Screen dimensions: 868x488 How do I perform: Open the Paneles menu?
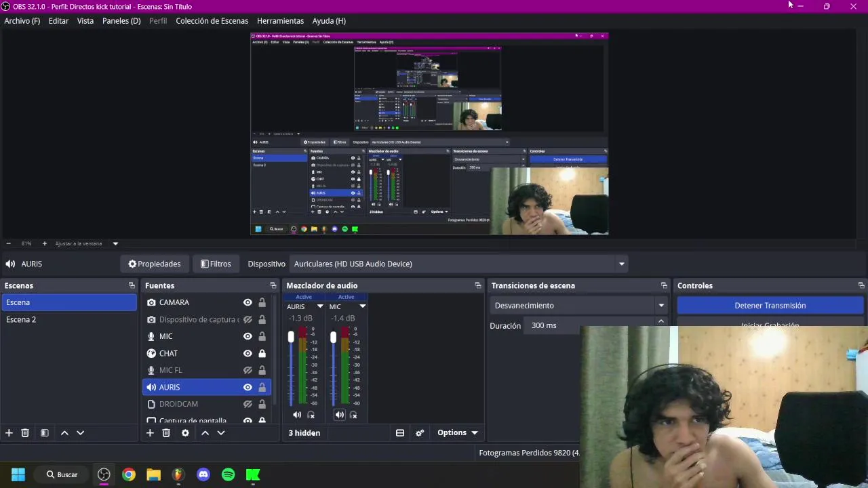tap(121, 21)
